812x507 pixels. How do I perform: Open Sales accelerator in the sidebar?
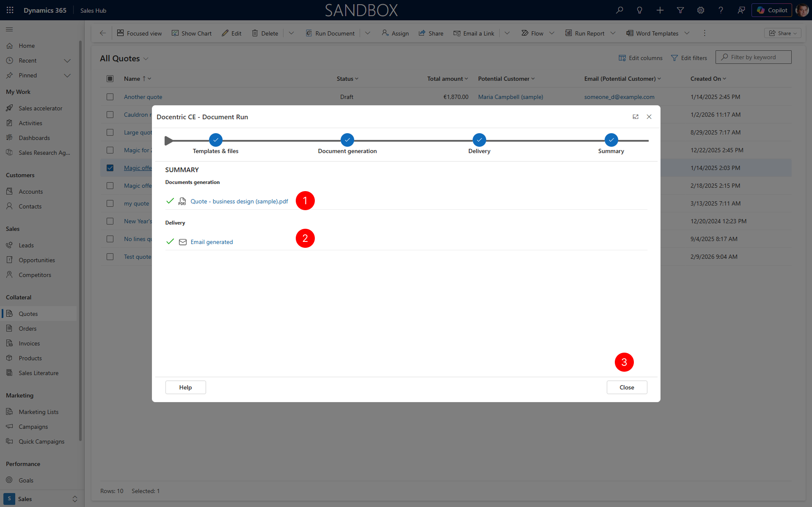point(40,108)
